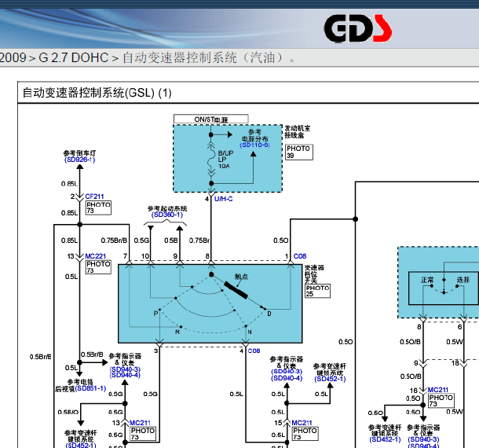Click the R gear position marker
Image resolution: width=479 pixels, height=448 pixels.
tap(177, 332)
